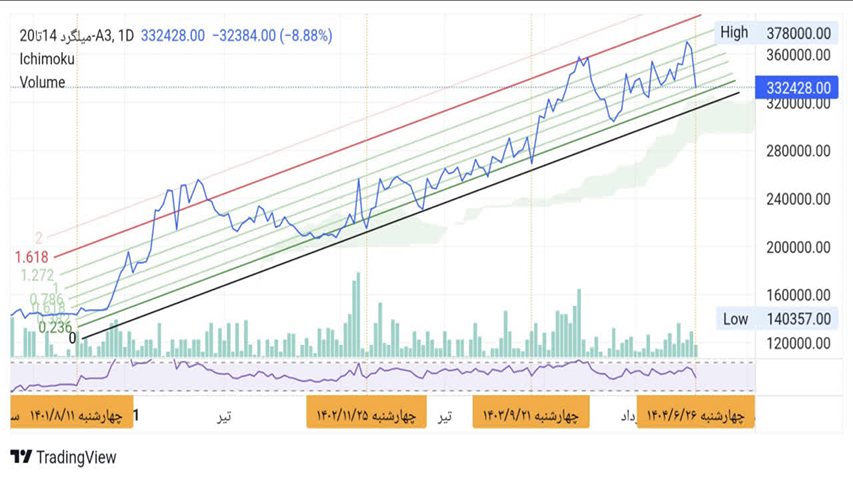The width and height of the screenshot is (853, 480).
Task: Click the 200000.00 price axis label
Action: coord(799,247)
